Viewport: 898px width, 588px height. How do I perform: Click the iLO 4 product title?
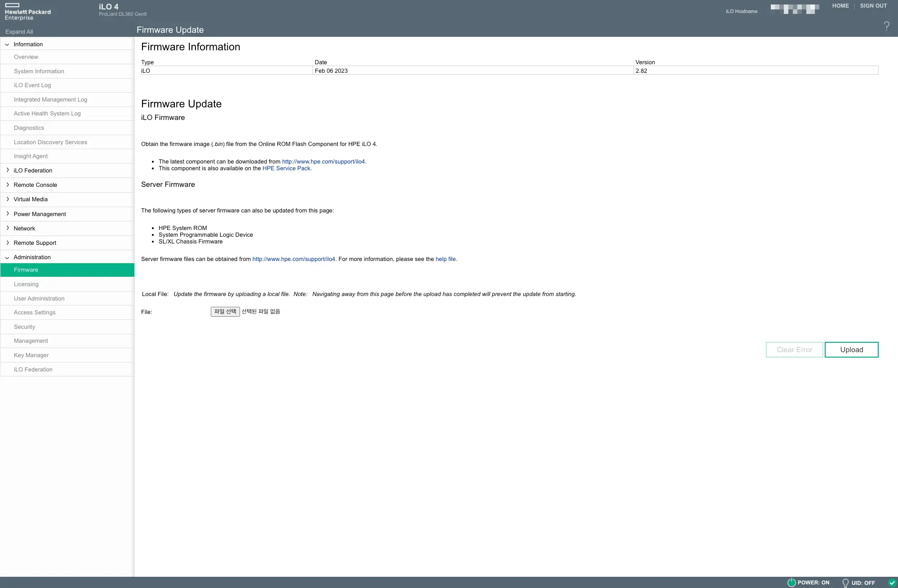coord(109,7)
